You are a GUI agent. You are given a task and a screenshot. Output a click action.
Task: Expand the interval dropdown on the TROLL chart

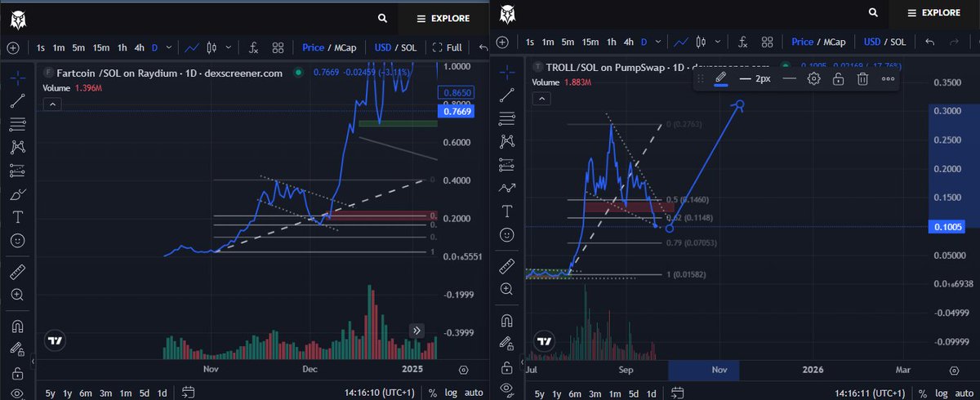point(660,42)
